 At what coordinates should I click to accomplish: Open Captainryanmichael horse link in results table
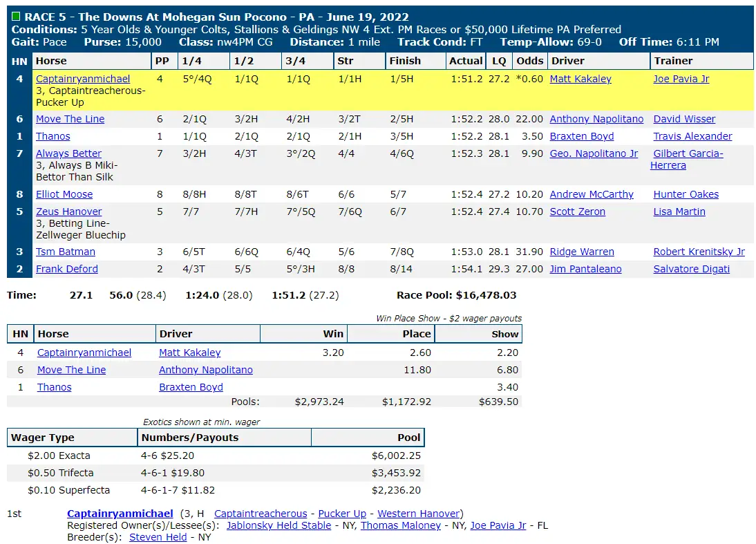(83, 79)
